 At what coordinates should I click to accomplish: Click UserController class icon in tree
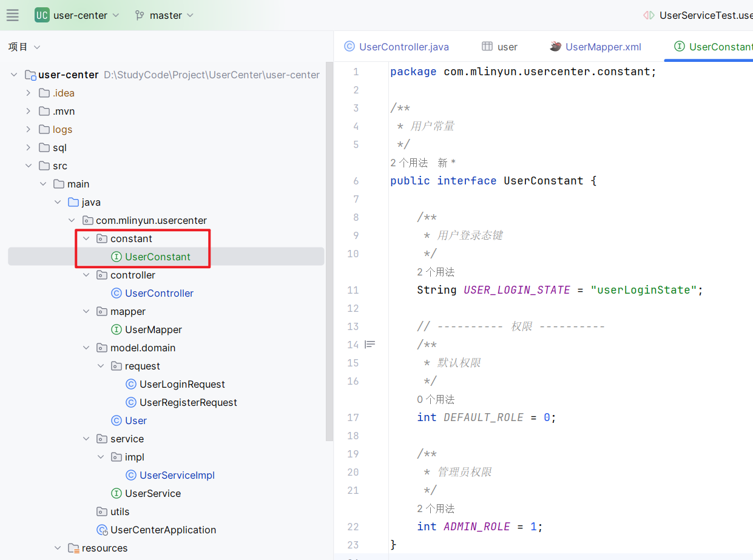116,293
